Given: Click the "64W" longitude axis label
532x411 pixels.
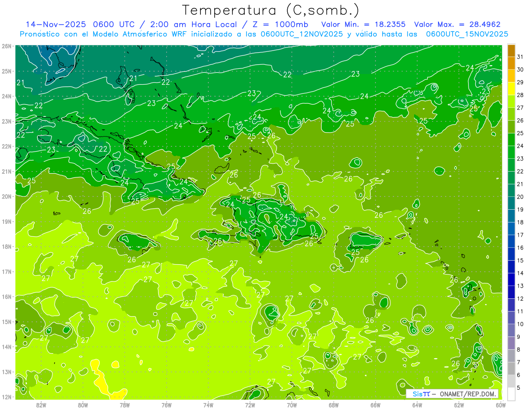Looking at the screenshot, I should 417,405.
